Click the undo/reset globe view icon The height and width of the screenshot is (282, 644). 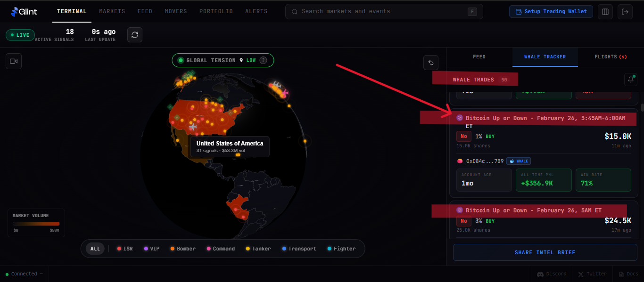[x=430, y=63]
